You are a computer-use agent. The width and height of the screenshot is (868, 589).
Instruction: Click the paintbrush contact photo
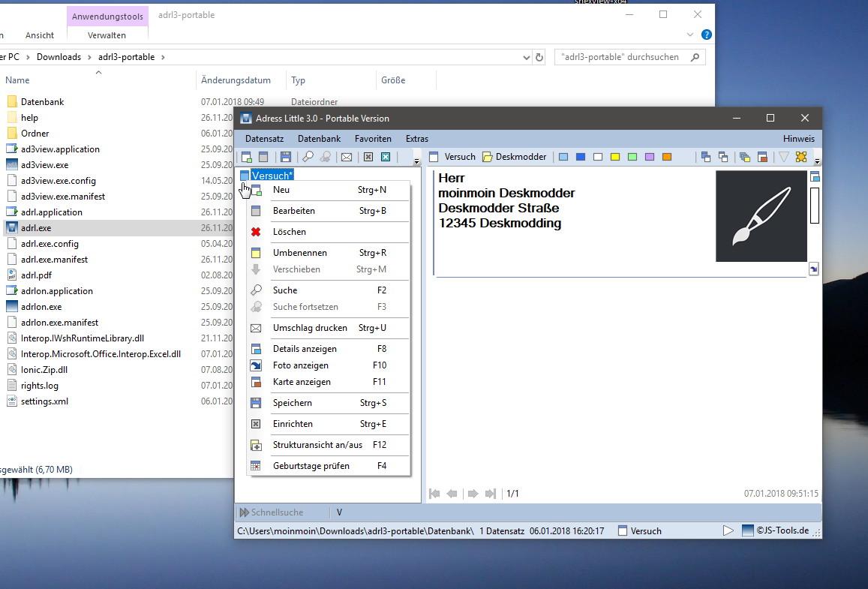[761, 216]
